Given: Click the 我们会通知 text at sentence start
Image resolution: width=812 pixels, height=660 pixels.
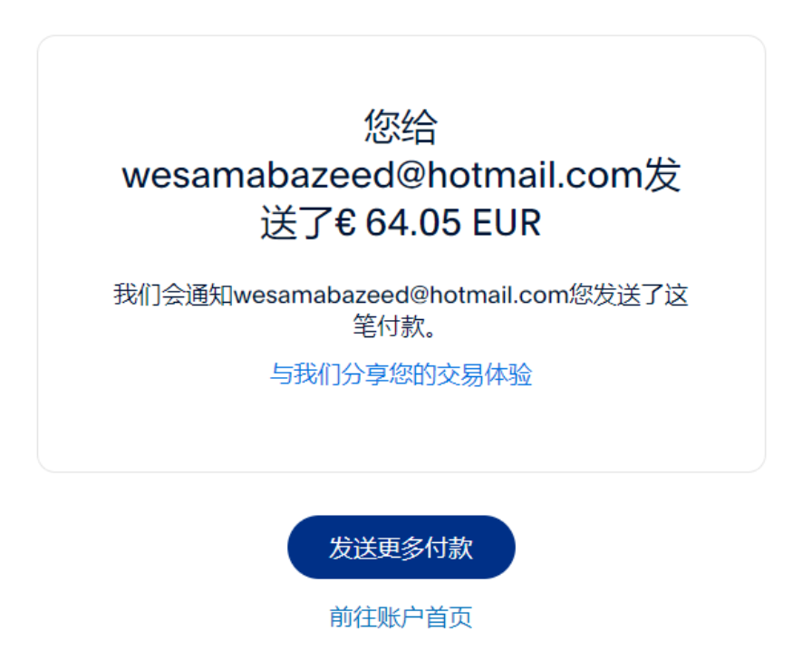Looking at the screenshot, I should (173, 295).
